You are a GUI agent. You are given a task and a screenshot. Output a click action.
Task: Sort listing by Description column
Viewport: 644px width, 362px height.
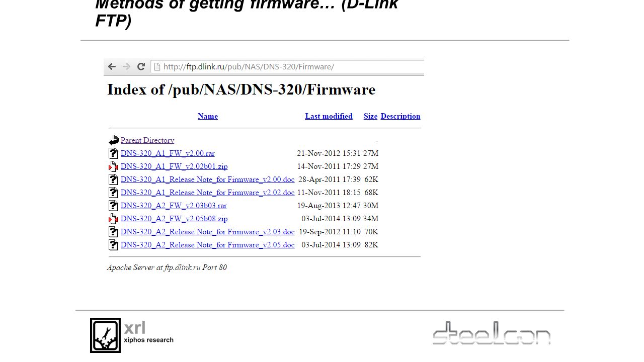400,116
